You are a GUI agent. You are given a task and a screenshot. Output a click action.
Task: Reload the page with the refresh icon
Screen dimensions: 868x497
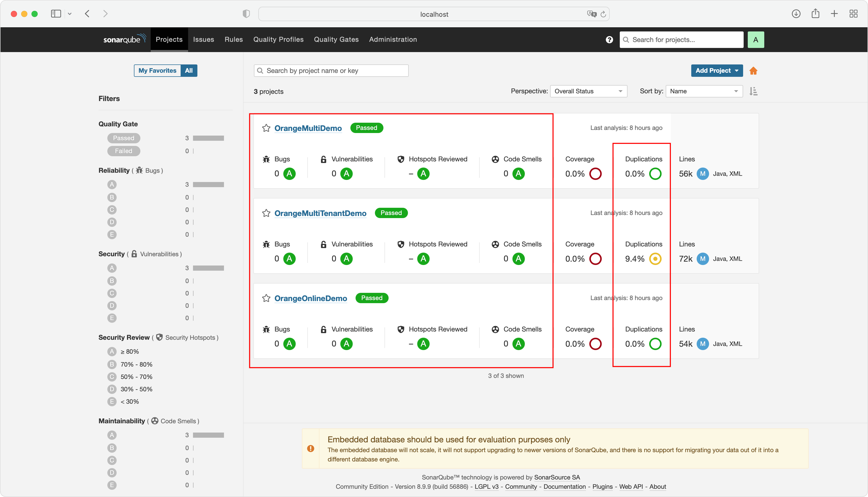603,14
